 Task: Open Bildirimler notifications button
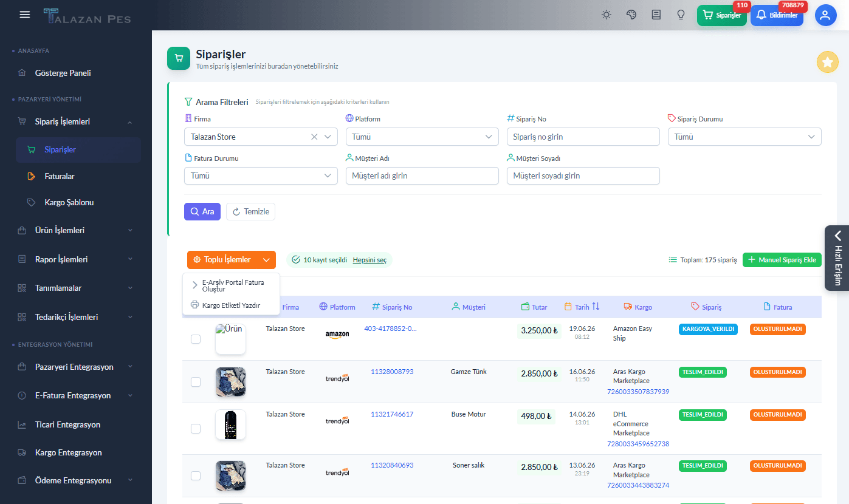pyautogui.click(x=777, y=15)
